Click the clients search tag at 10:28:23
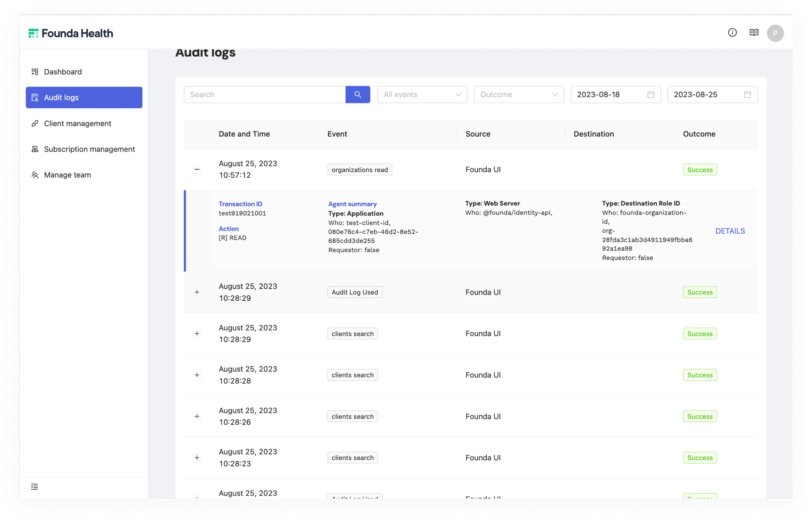812x523 pixels. [352, 457]
